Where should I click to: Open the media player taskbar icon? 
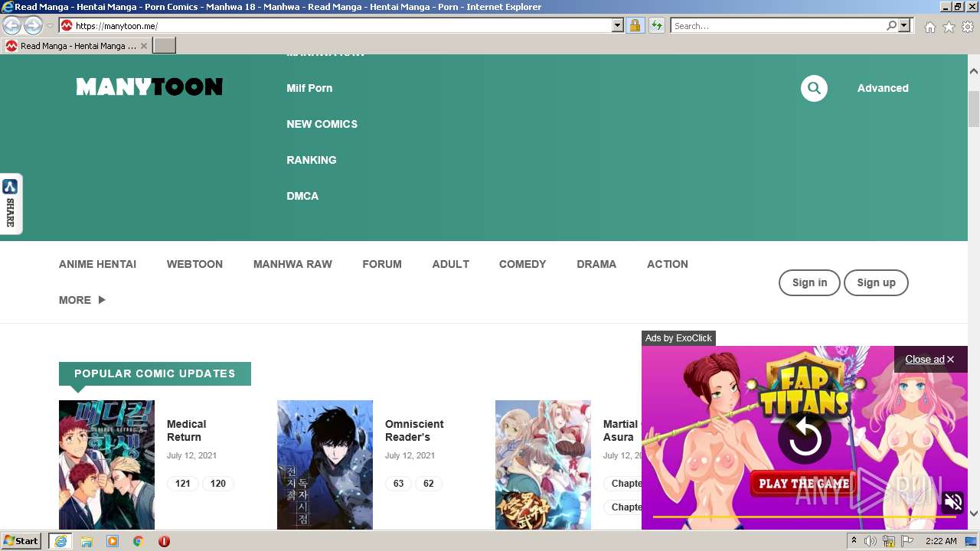113,541
